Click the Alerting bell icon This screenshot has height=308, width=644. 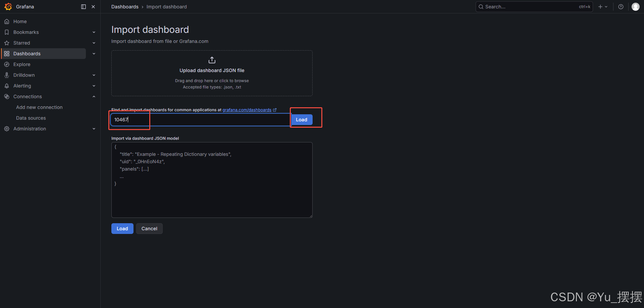(x=7, y=86)
